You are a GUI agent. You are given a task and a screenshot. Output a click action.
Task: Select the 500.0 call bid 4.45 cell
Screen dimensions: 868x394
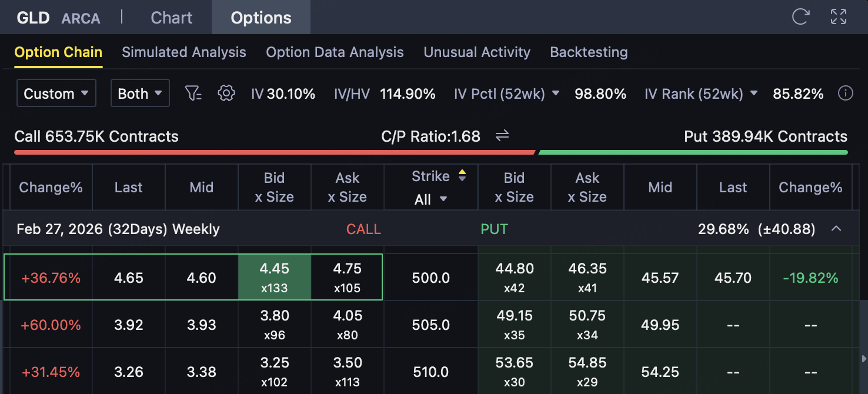274,277
